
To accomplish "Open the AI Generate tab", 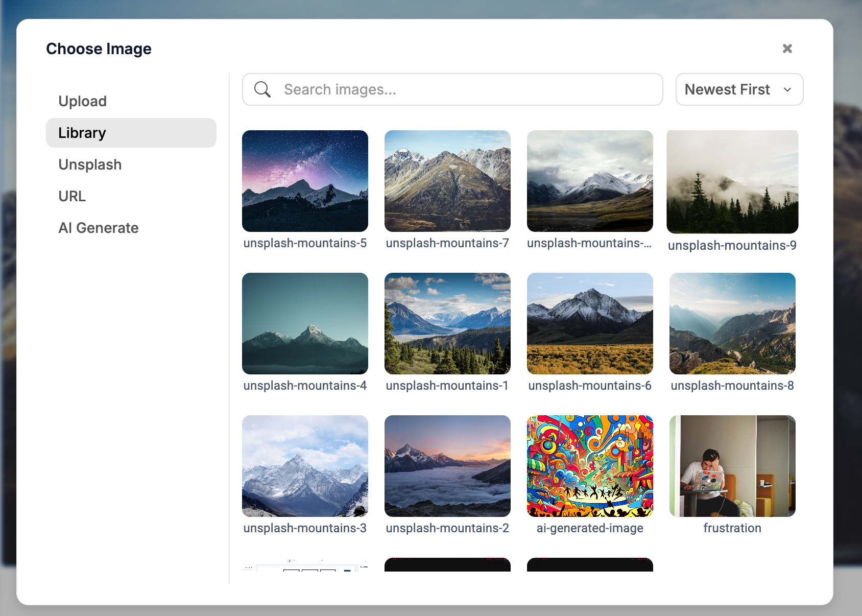I will tap(99, 228).
